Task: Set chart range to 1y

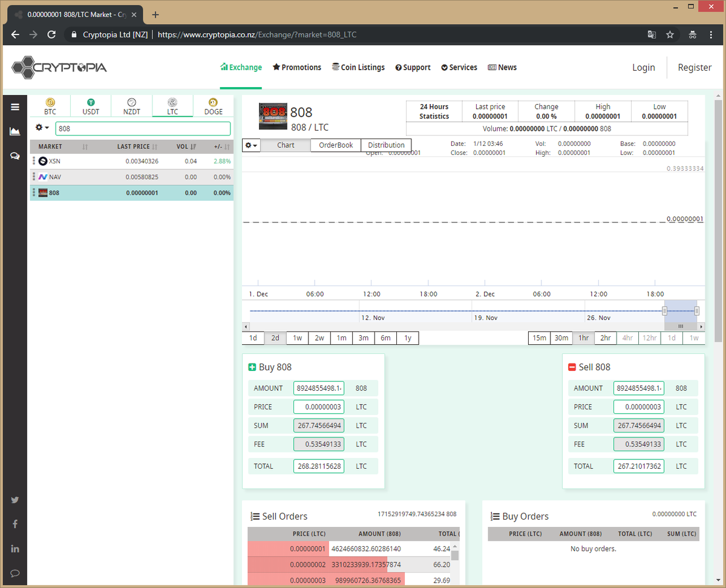Action: pos(408,338)
